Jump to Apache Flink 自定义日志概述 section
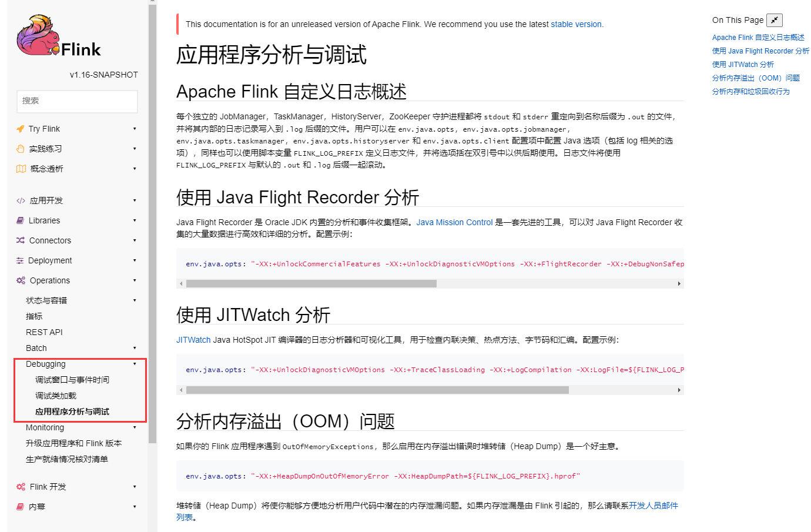811x532 pixels. coord(758,37)
